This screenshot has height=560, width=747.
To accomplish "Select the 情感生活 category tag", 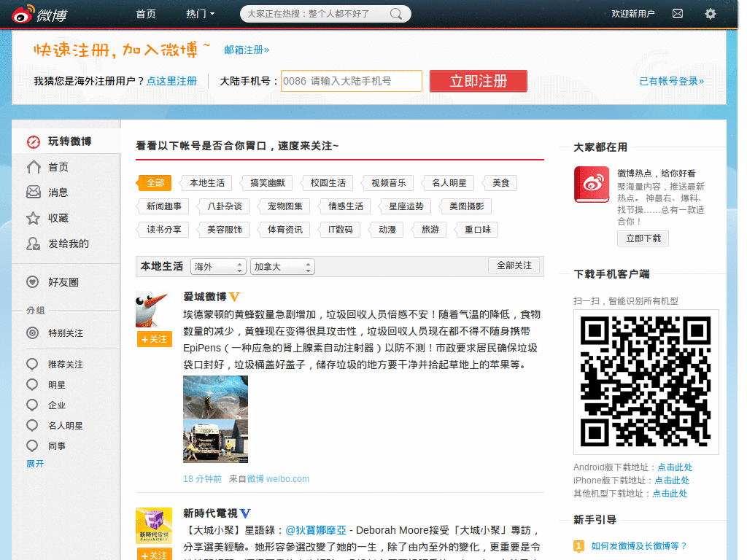I will [345, 206].
